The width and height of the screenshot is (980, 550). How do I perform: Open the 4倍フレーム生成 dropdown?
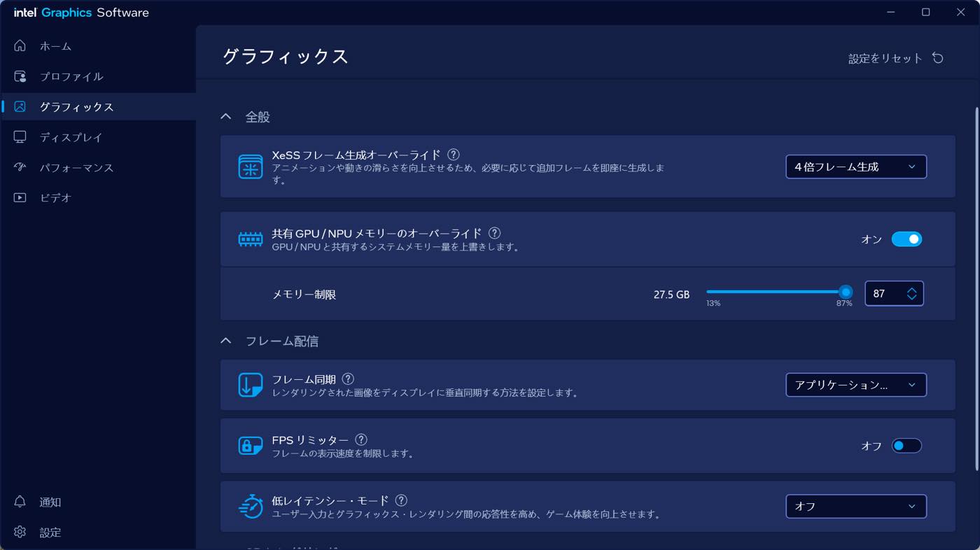856,167
